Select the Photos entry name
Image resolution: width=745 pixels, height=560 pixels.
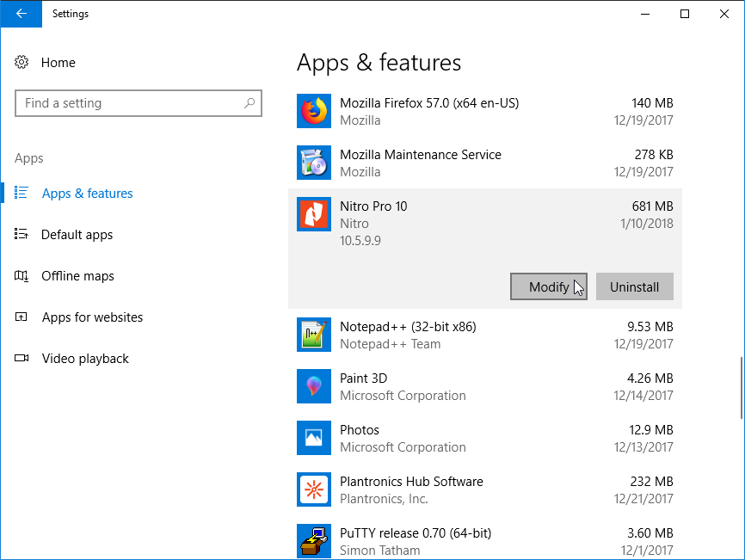click(x=360, y=430)
